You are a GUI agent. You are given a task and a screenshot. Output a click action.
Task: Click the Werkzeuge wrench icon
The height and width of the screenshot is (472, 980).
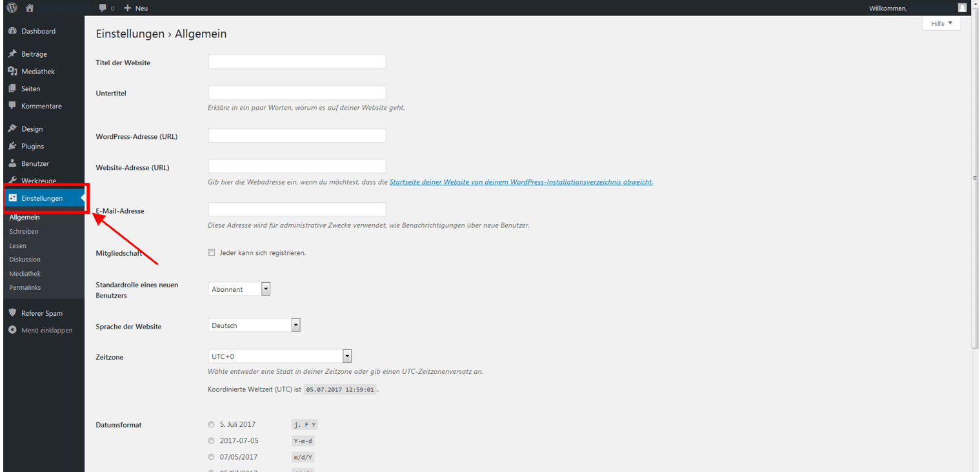pyautogui.click(x=12, y=181)
